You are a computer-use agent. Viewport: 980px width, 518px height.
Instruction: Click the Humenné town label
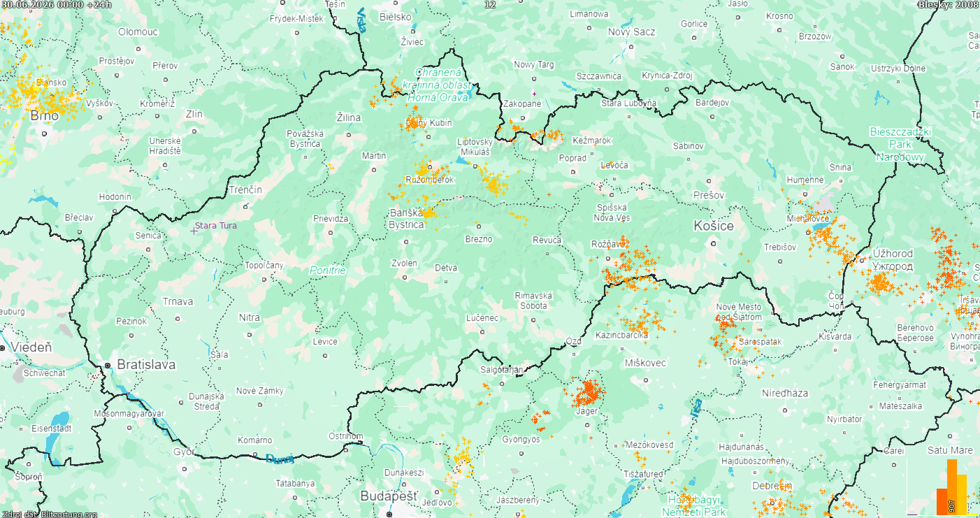(x=805, y=180)
